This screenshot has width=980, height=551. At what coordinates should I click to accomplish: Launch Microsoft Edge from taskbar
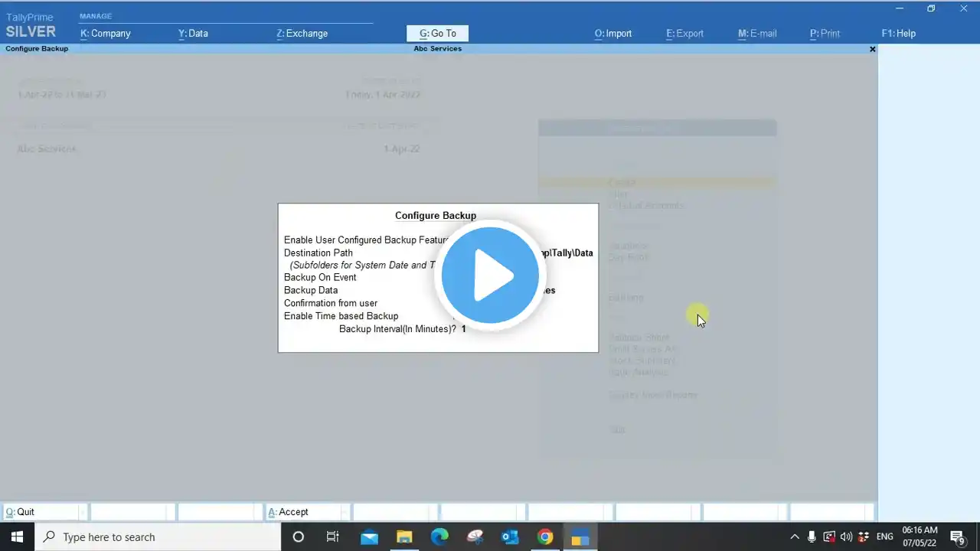(439, 536)
